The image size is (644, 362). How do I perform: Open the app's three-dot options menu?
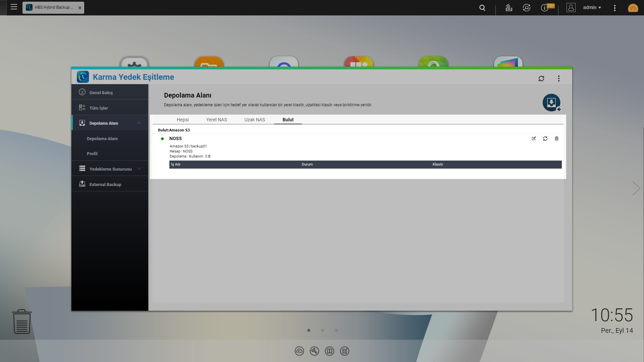coord(558,78)
